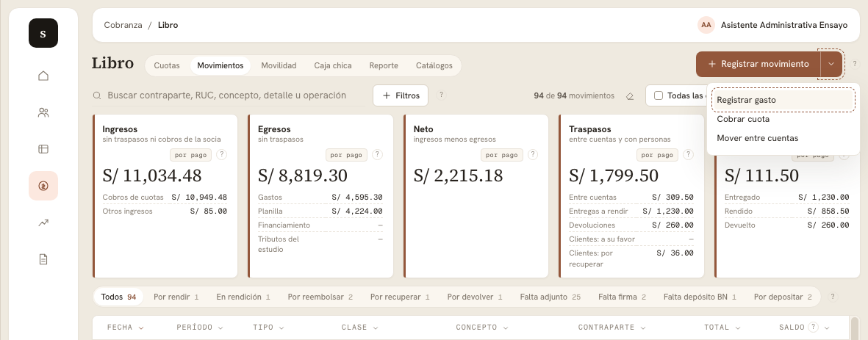Screen dimensions: 868x340
Task: Filter by Falta depósito BN
Action: (700, 297)
